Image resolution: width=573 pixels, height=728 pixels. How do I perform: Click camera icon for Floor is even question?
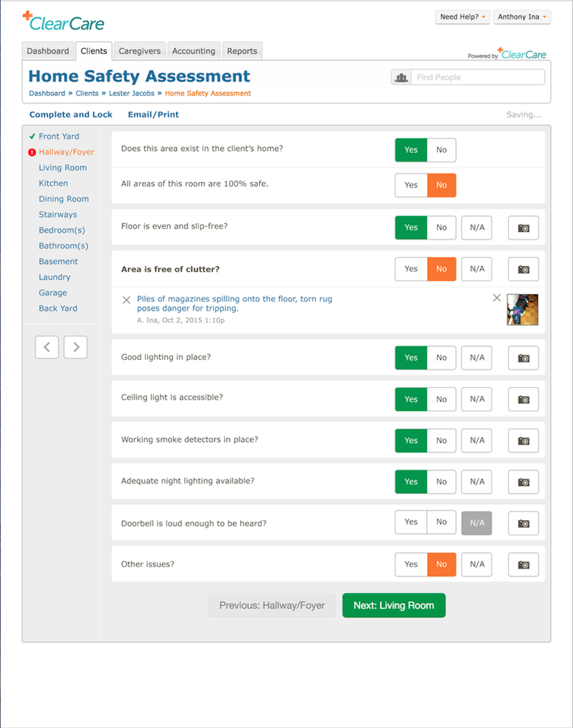click(523, 228)
